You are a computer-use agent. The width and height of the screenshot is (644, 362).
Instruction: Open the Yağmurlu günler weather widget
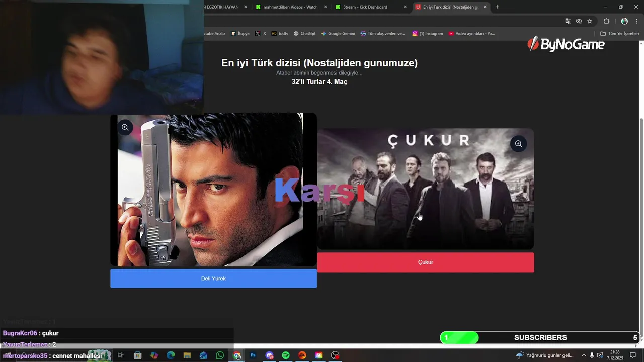pyautogui.click(x=545, y=355)
